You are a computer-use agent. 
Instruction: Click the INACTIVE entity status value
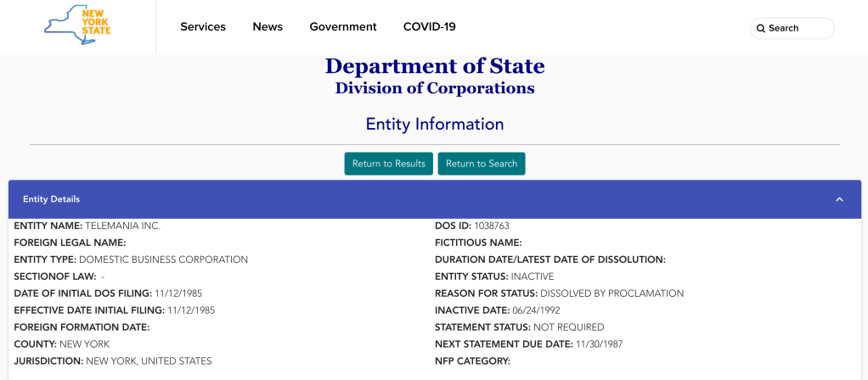tap(533, 277)
